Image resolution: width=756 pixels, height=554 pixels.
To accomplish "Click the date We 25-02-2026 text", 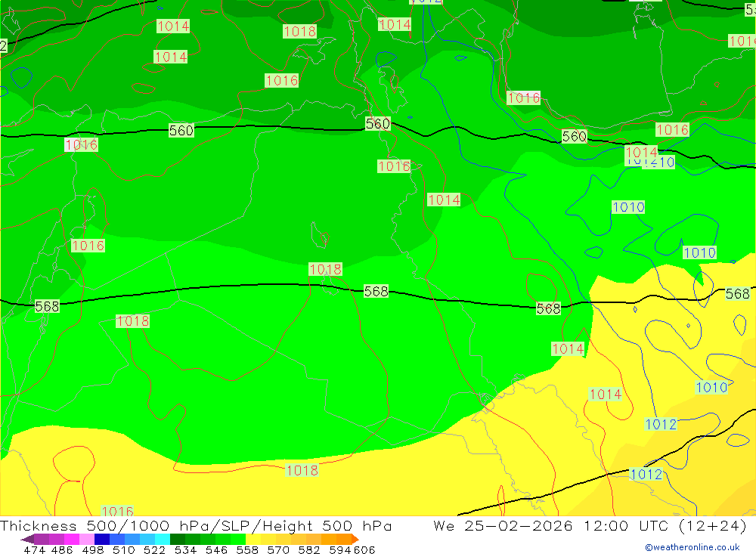I will pos(503,525).
